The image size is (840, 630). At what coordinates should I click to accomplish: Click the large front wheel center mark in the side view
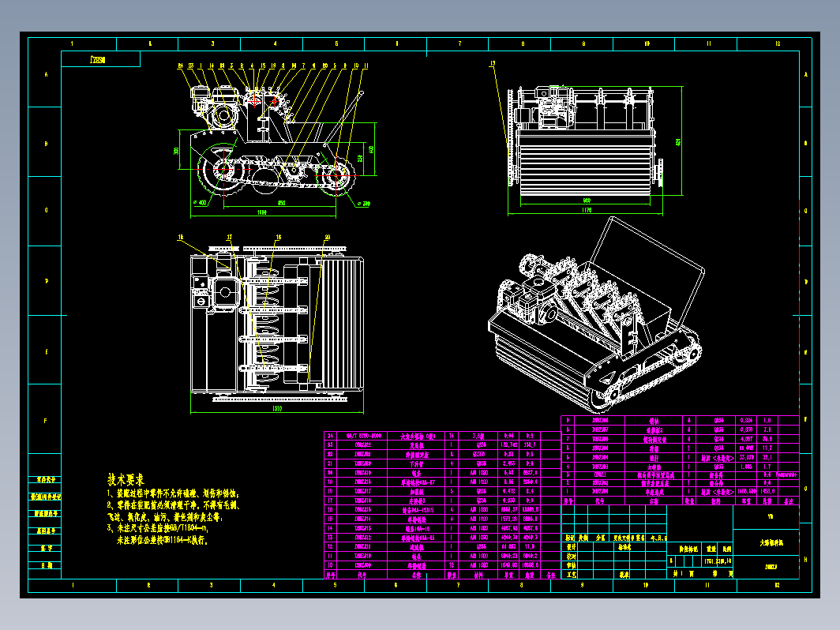pyautogui.click(x=223, y=169)
